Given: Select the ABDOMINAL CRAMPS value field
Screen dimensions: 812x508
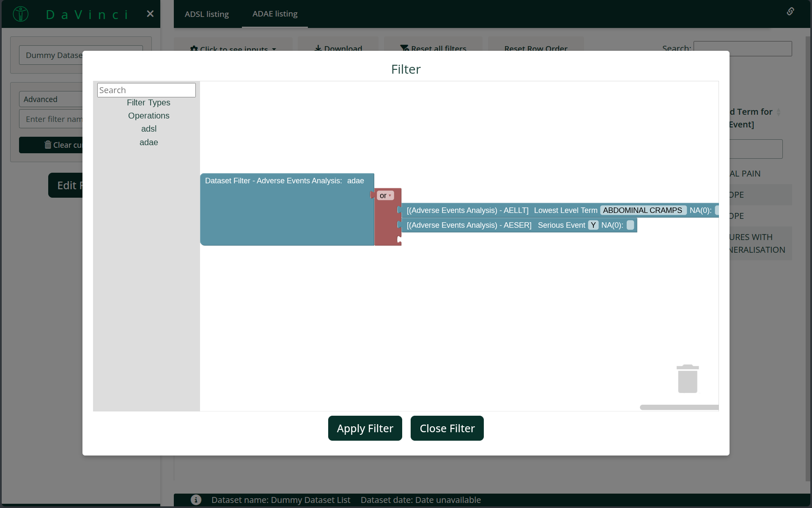Looking at the screenshot, I should 642,210.
